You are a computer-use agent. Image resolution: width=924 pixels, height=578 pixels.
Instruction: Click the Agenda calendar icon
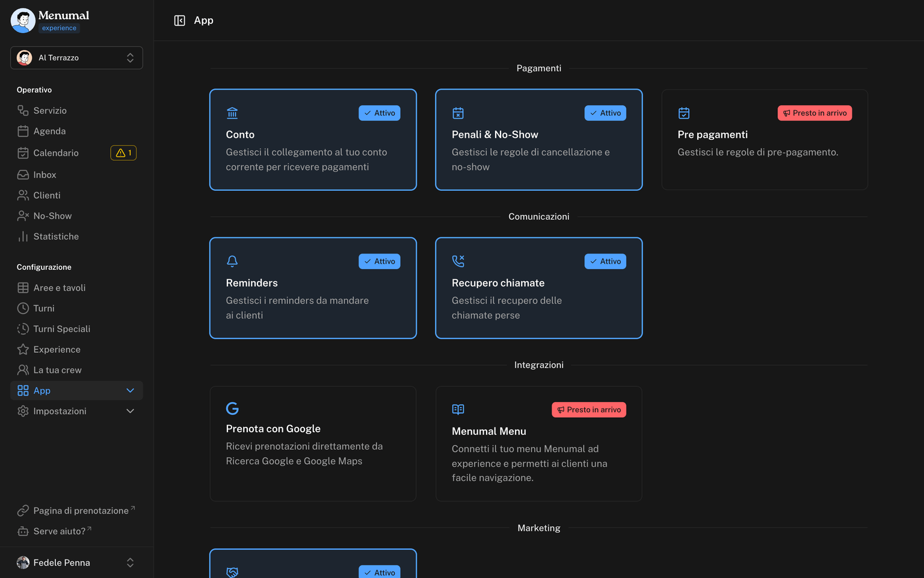point(23,131)
